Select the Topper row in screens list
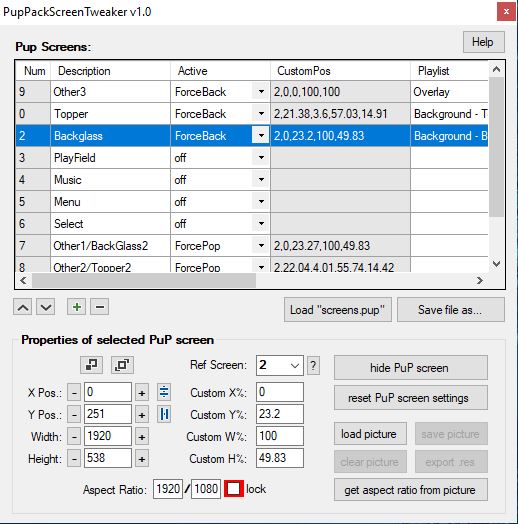 tap(252, 114)
